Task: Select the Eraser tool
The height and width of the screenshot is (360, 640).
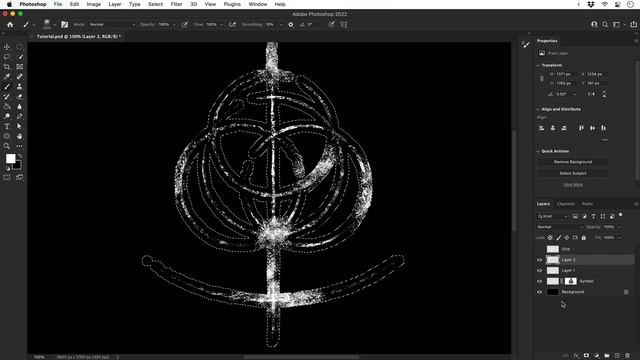Action: [20, 97]
